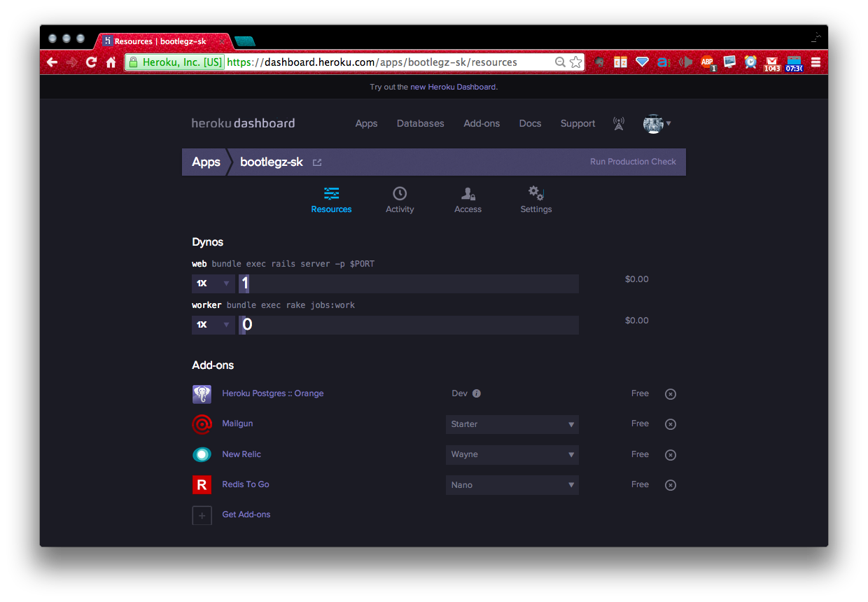Open the New Relic add-on link
The width and height of the screenshot is (868, 602).
point(241,454)
